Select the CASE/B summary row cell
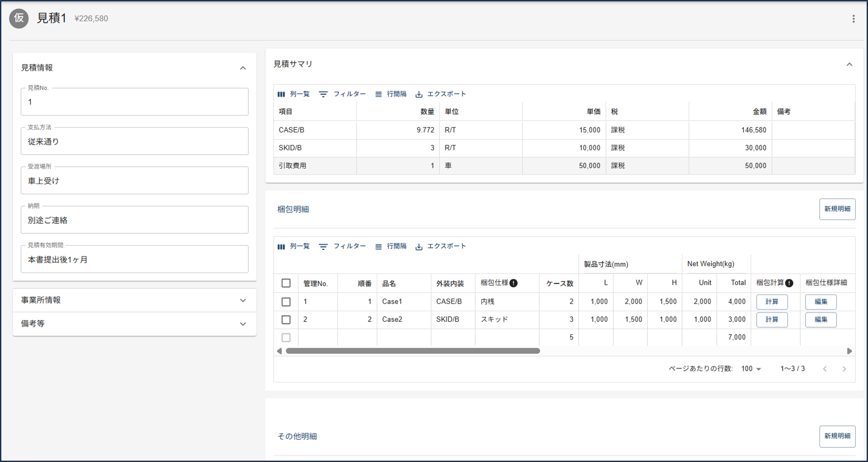 [315, 130]
